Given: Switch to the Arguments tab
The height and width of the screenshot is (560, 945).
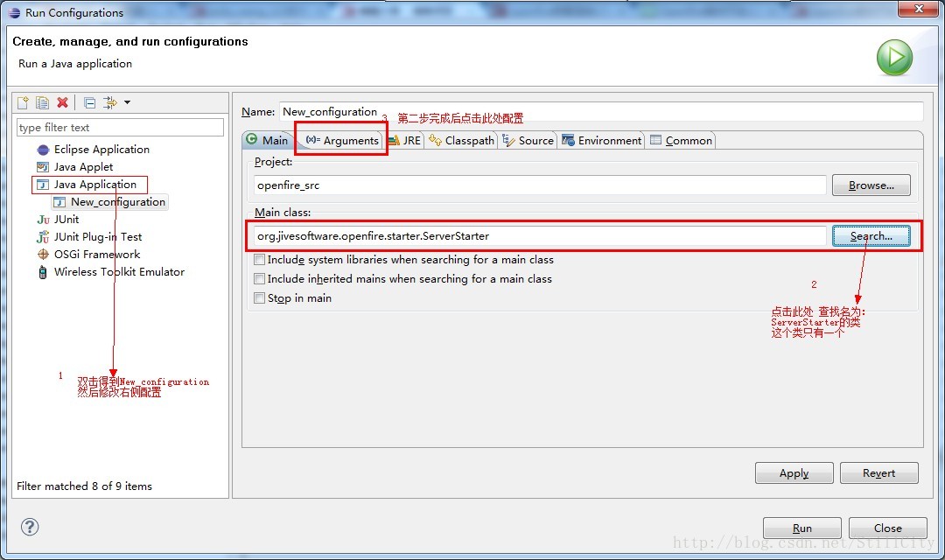Looking at the screenshot, I should point(342,141).
